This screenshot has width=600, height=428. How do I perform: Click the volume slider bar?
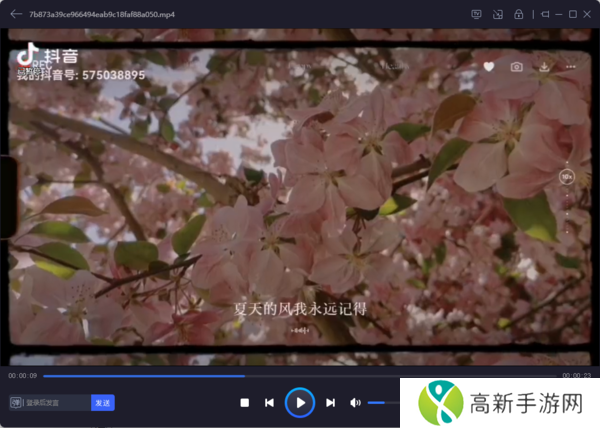pos(380,402)
